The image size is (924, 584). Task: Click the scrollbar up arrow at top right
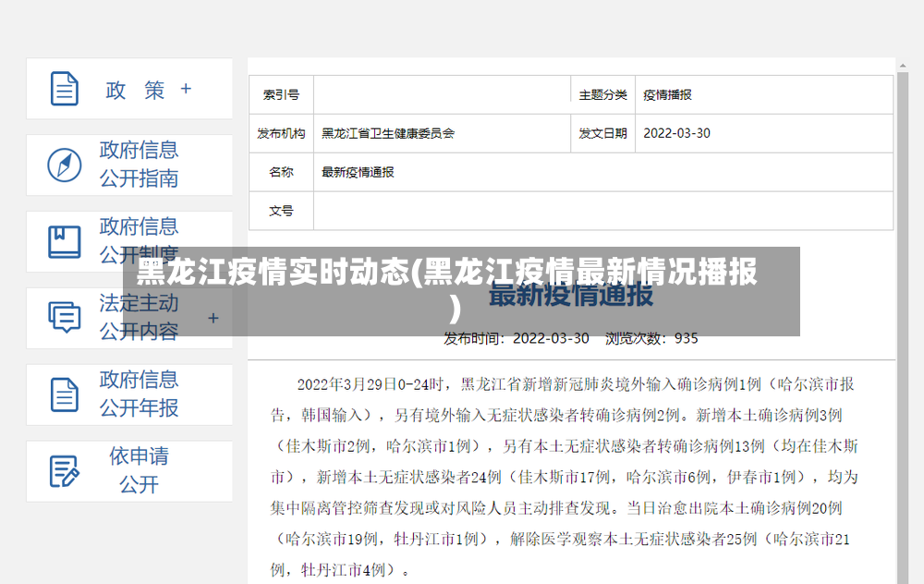[902, 65]
